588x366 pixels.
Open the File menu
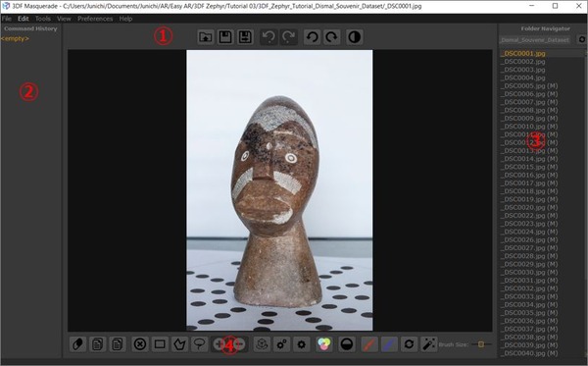point(7,19)
